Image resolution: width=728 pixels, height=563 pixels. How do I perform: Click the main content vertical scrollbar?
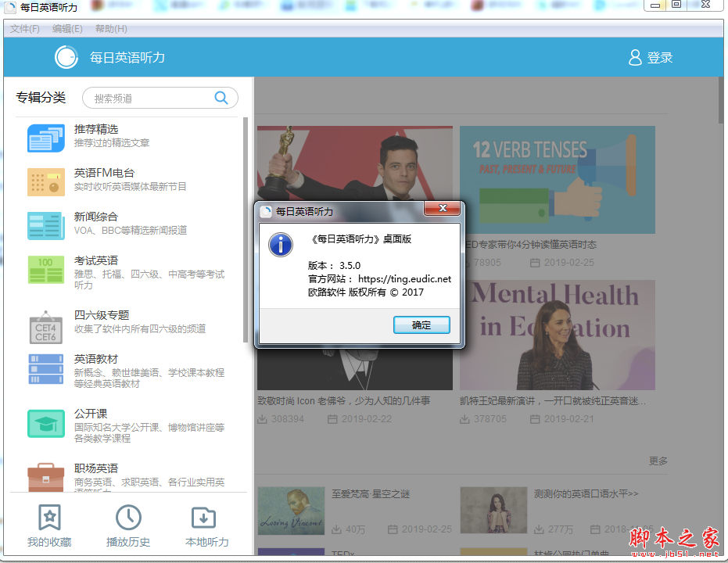pos(721,100)
